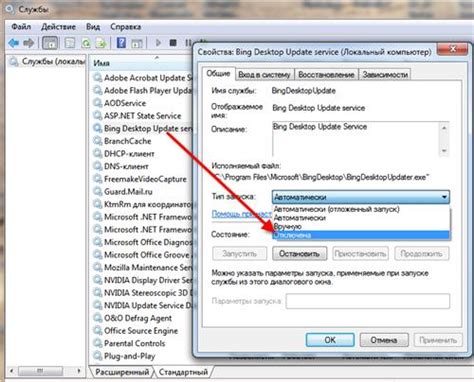Select the KtmRm для координатора row

click(143, 204)
